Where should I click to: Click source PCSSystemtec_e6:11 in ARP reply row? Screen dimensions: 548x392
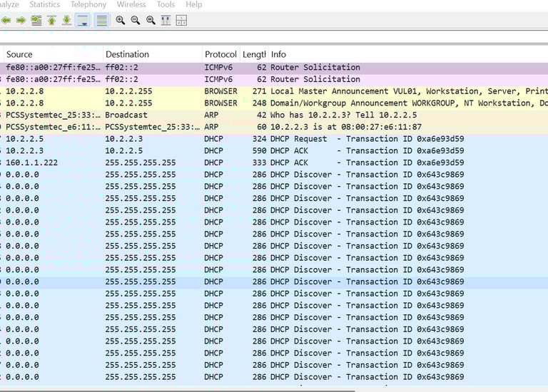coord(53,127)
